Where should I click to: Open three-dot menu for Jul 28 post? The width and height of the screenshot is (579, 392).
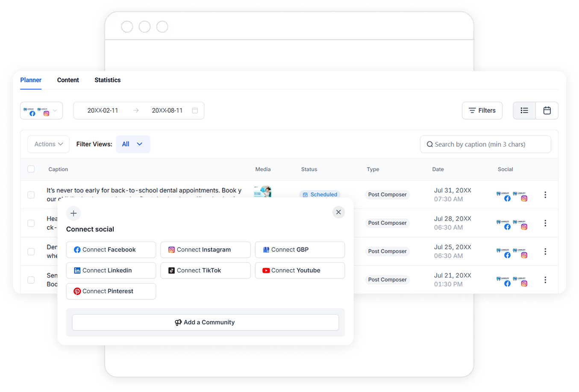click(545, 223)
